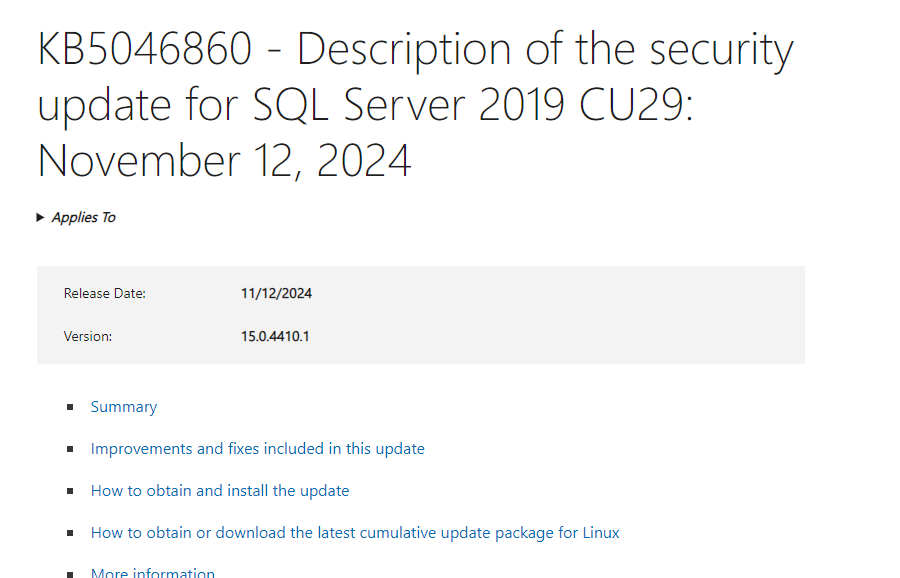Jump to Improvements and fixes included link
The height and width of the screenshot is (578, 900).
258,449
